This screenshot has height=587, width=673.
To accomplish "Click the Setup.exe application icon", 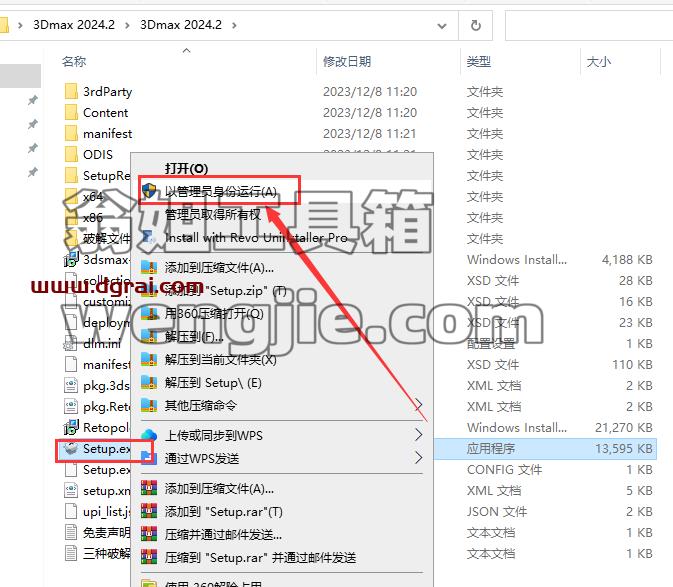I will [70, 449].
